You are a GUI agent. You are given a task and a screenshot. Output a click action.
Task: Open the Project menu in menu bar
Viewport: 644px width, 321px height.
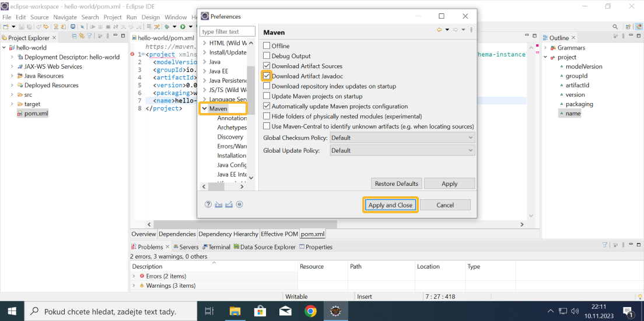(113, 17)
